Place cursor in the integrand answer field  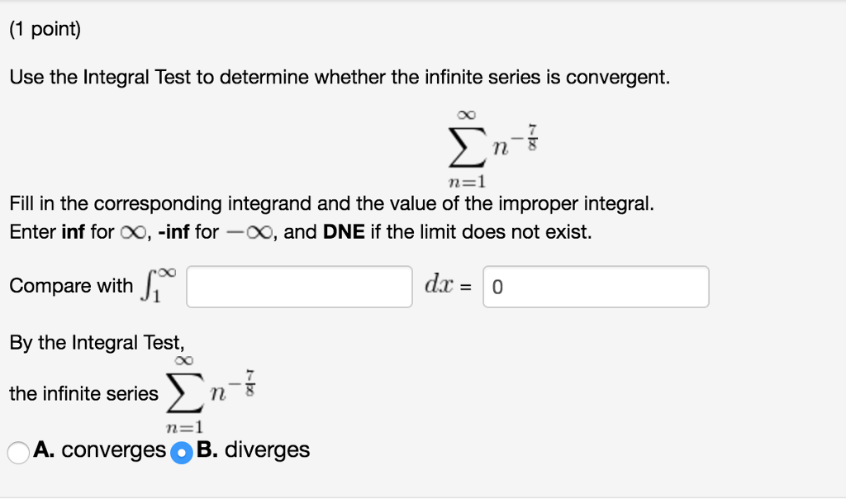click(298, 286)
